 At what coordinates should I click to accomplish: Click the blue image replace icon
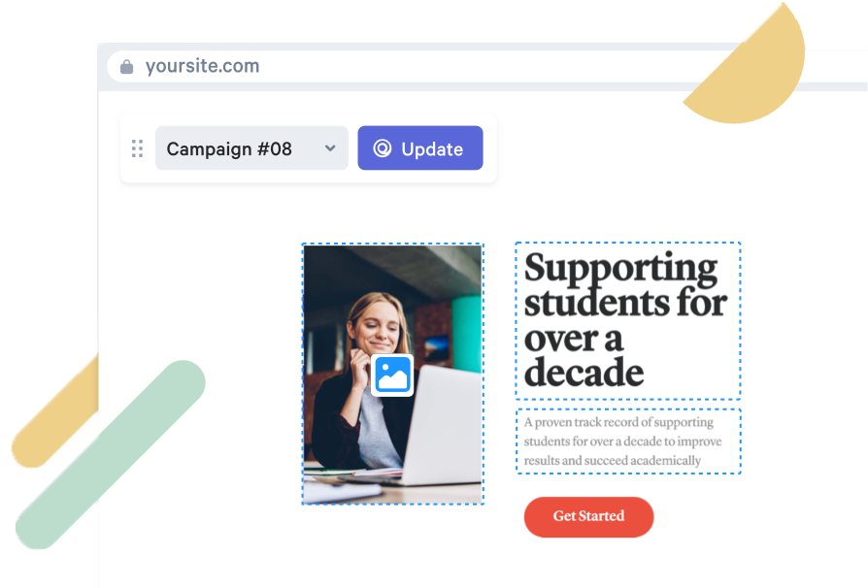pos(392,376)
